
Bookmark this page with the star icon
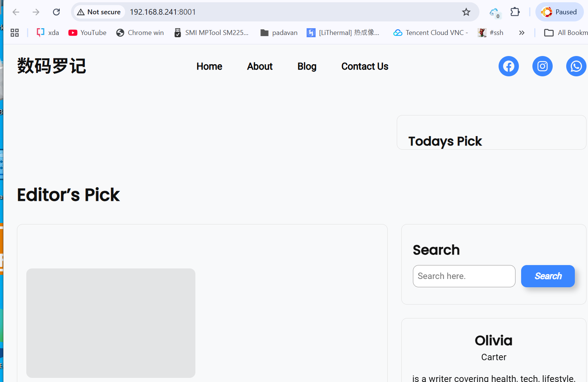pos(466,12)
